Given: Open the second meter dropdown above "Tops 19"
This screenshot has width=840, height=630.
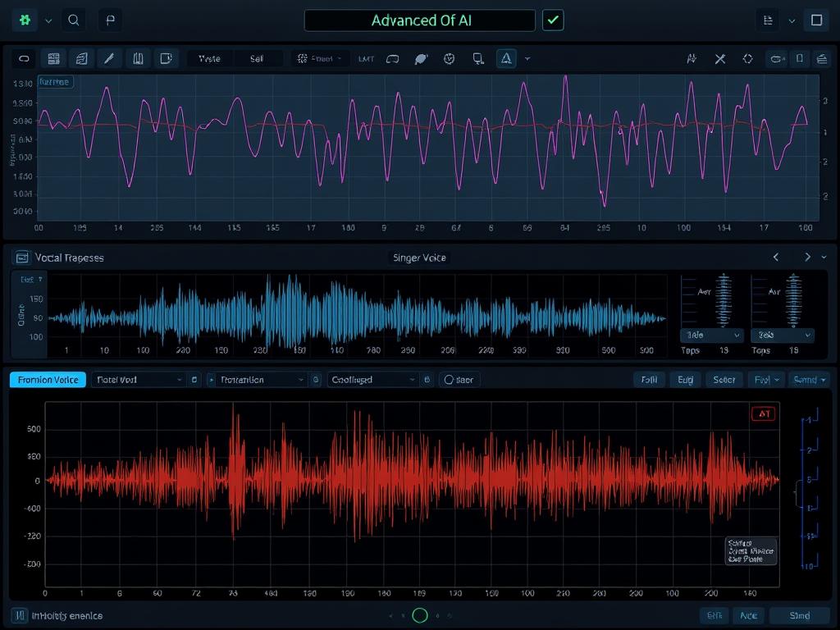Looking at the screenshot, I should 783,336.
